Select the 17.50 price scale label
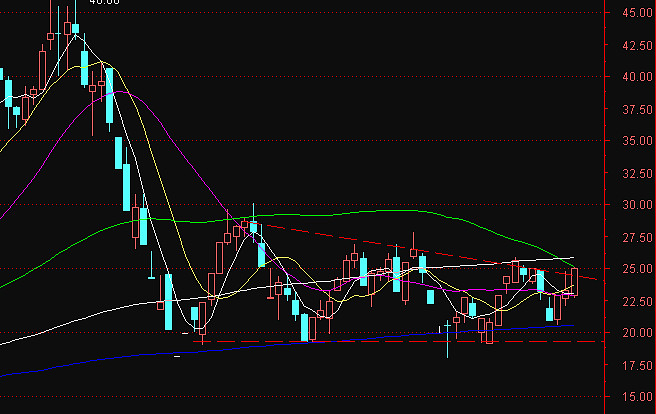This screenshot has height=414, width=656. point(632,365)
